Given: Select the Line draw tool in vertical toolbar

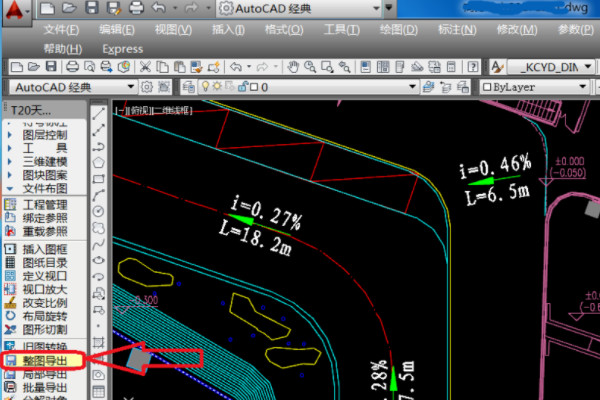Looking at the screenshot, I should [x=99, y=114].
